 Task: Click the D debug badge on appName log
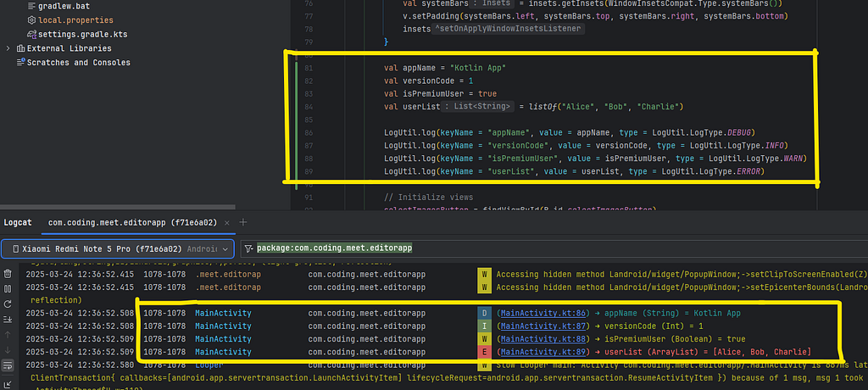coord(484,314)
